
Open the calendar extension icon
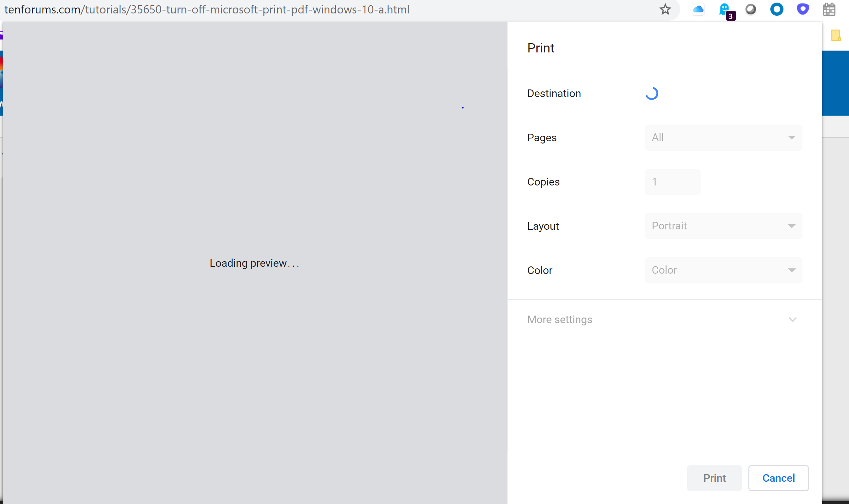coord(829,10)
